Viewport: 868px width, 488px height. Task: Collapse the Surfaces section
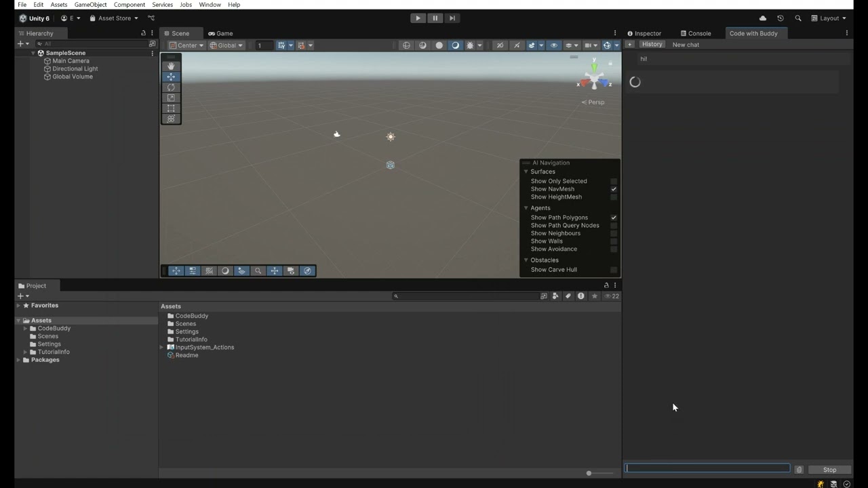(x=526, y=171)
